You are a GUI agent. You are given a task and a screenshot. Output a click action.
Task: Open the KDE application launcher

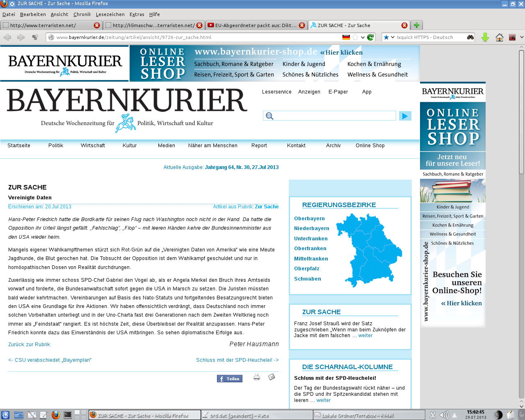click(5, 415)
